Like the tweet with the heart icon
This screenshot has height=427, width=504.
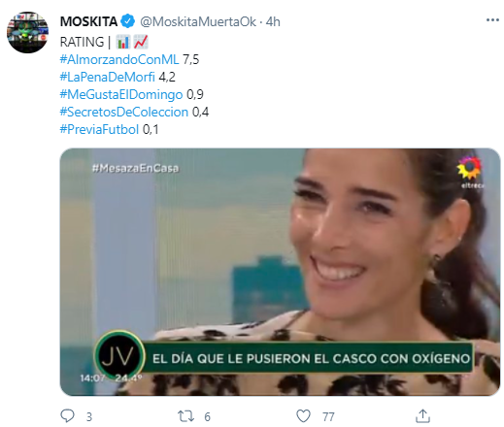click(303, 416)
